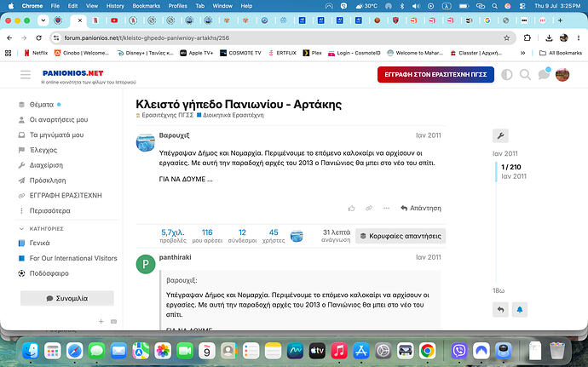Click the PANIONIOS.NET site logo
Screen dimensions: 588x367
point(72,73)
